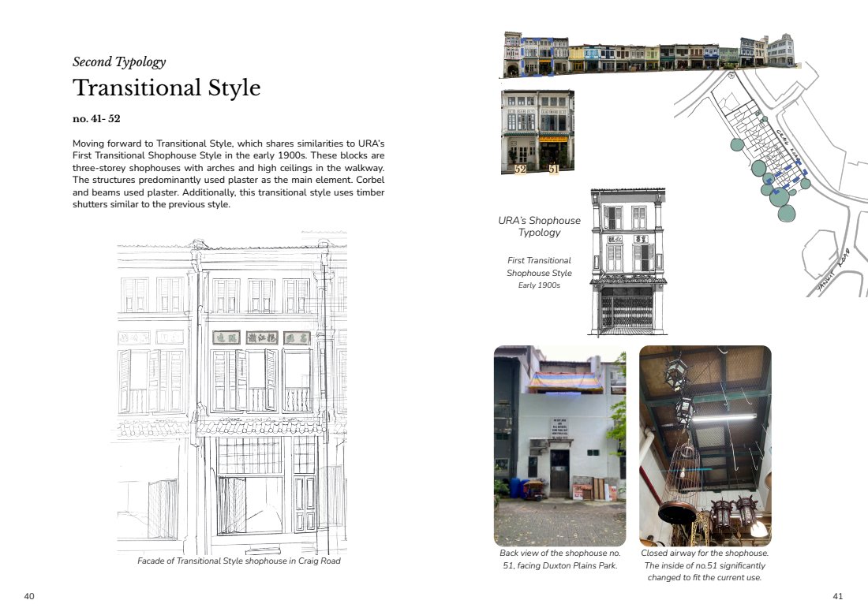Image resolution: width=868 pixels, height=615 pixels.
Task: Click the closed airway caption text
Action: pos(705,565)
